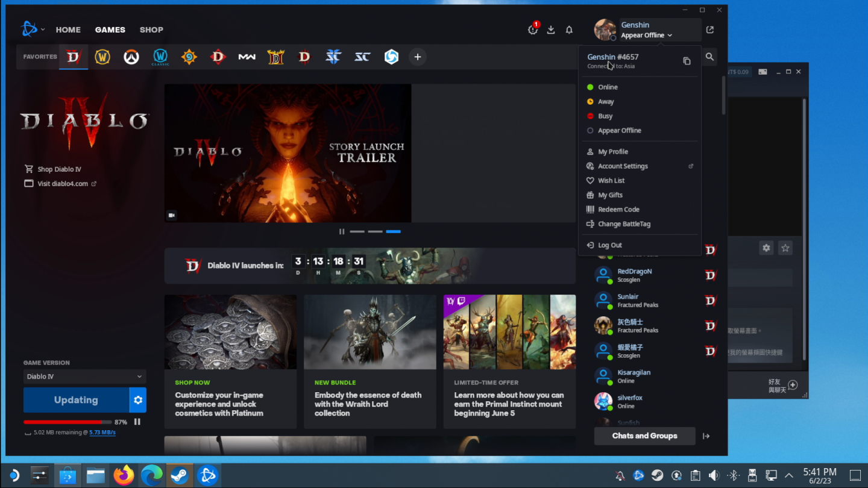Open the notifications bell
Viewport: 868px width, 488px height.
pos(569,30)
